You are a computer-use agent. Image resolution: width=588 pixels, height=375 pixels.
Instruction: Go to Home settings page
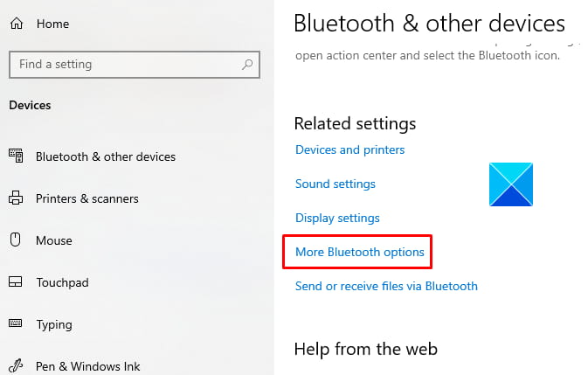click(x=53, y=24)
